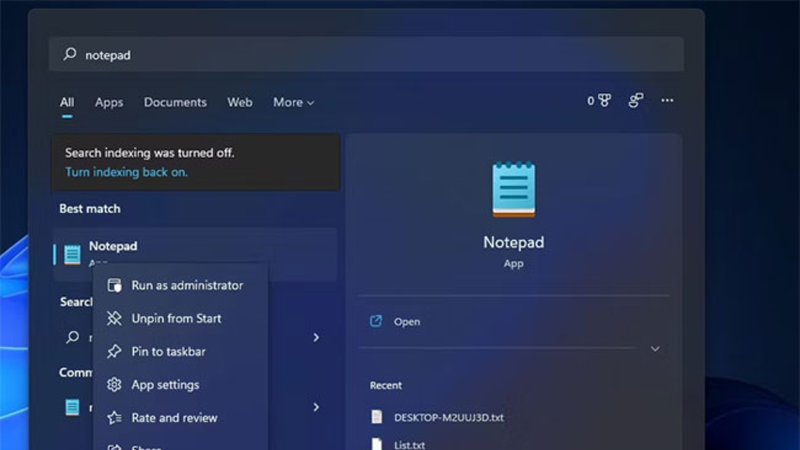The image size is (800, 450).
Task: Click the Run as administrator shield icon
Action: click(114, 285)
